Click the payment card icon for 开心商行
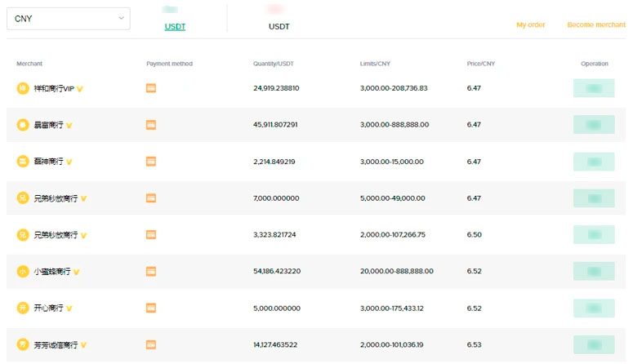The width and height of the screenshot is (633, 364). (151, 308)
